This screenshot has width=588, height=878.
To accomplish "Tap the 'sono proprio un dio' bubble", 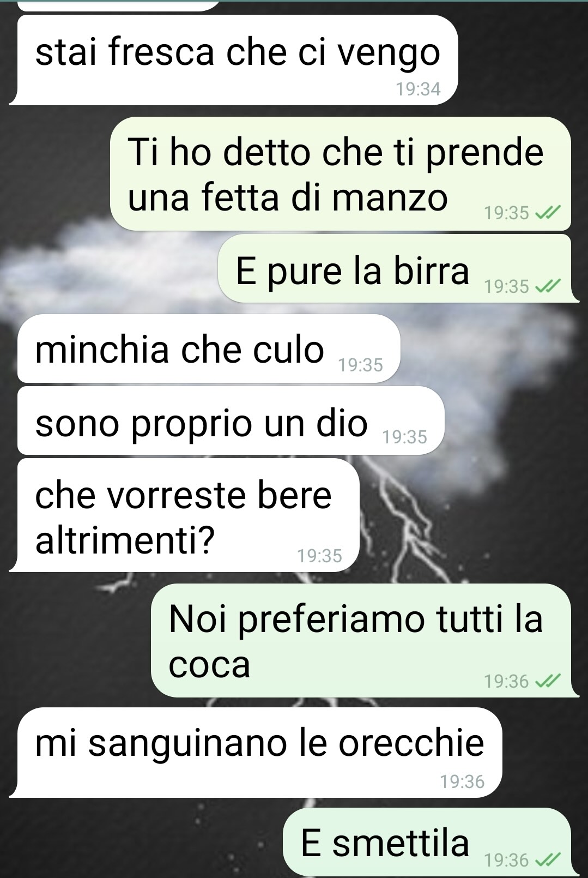I will coord(231,420).
